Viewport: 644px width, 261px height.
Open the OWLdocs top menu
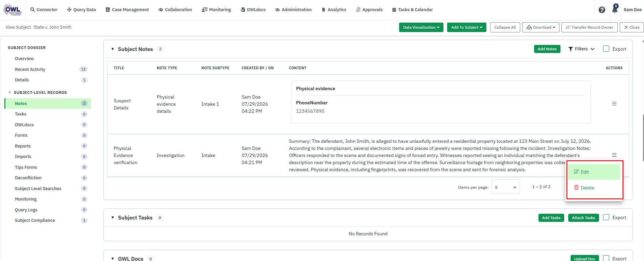point(253,10)
